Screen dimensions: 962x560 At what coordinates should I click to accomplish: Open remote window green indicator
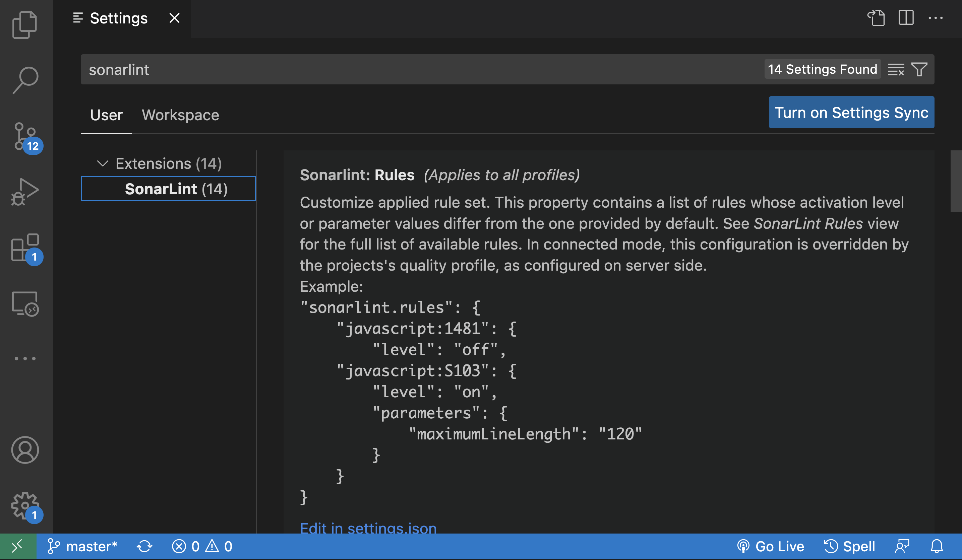coord(18,546)
